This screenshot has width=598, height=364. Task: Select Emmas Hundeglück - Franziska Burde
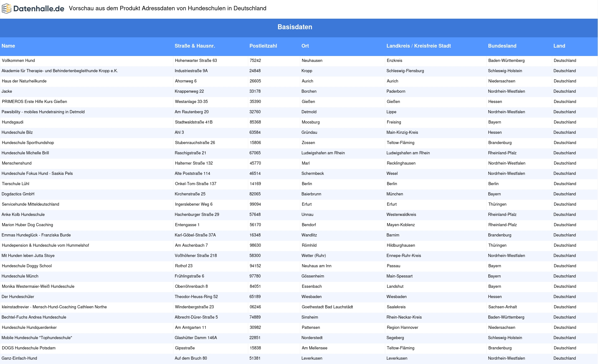click(36, 235)
